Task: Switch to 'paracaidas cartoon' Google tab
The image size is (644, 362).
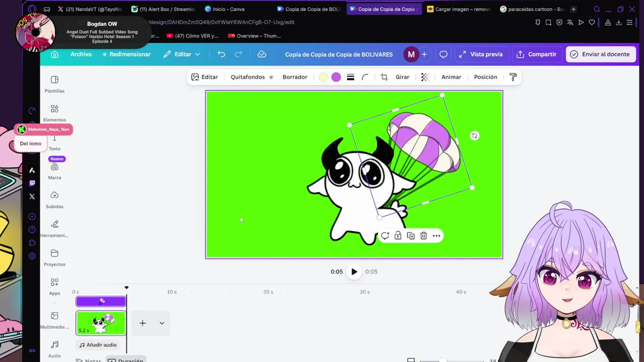Action: click(532, 9)
